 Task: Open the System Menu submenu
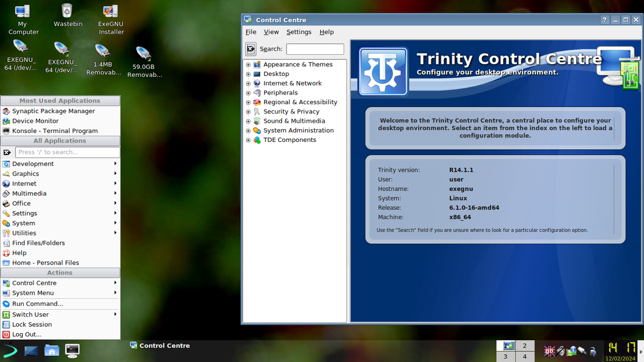(60, 293)
